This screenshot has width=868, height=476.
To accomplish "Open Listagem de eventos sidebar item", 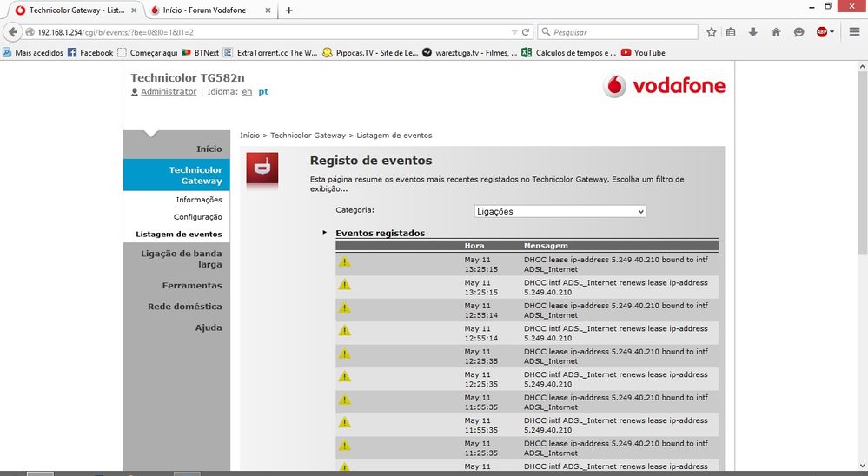I will [x=179, y=235].
